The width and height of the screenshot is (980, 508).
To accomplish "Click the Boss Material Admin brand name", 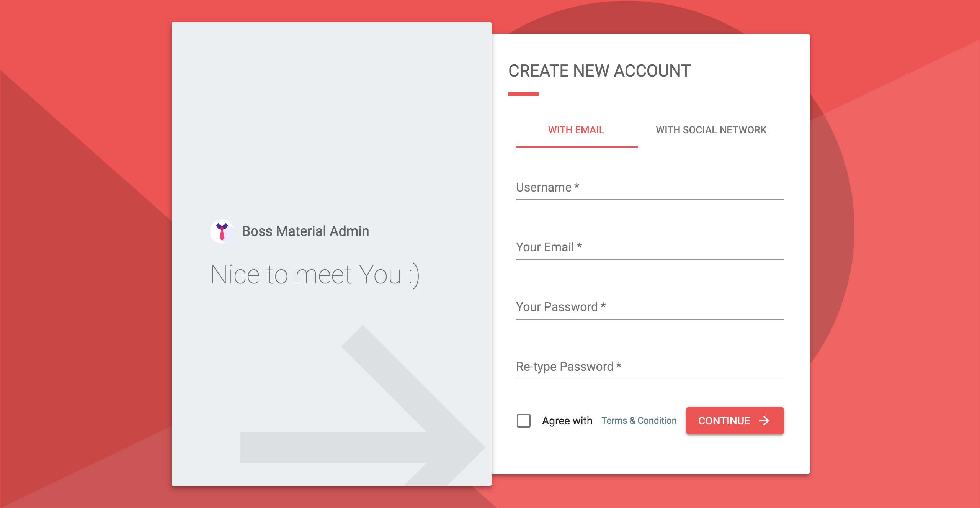I will (x=305, y=231).
